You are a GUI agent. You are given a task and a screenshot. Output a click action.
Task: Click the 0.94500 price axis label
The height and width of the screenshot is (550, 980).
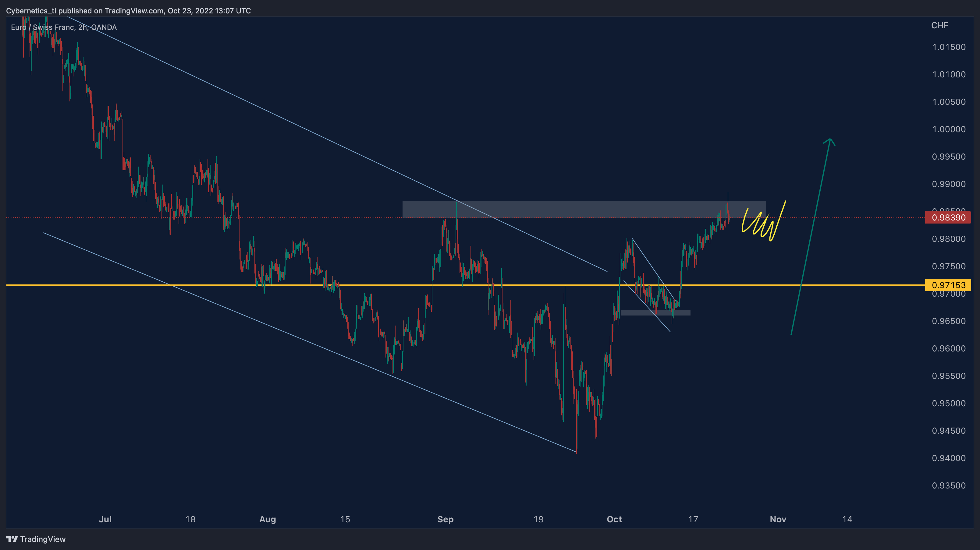pos(948,431)
